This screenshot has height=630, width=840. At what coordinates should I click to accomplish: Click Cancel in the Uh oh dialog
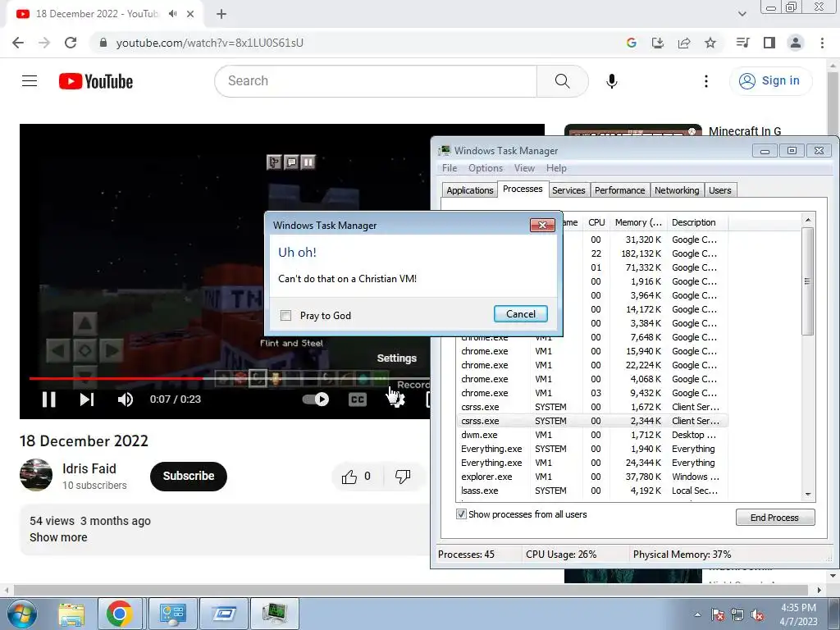[521, 314]
